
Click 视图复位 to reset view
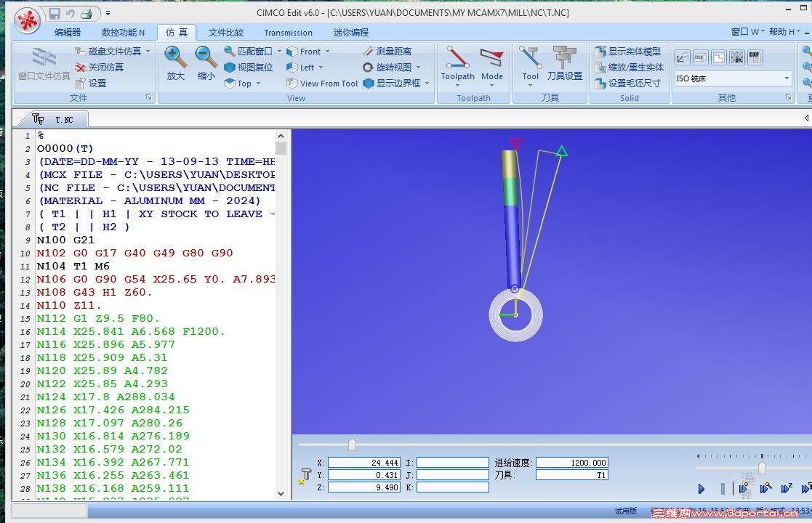(249, 68)
